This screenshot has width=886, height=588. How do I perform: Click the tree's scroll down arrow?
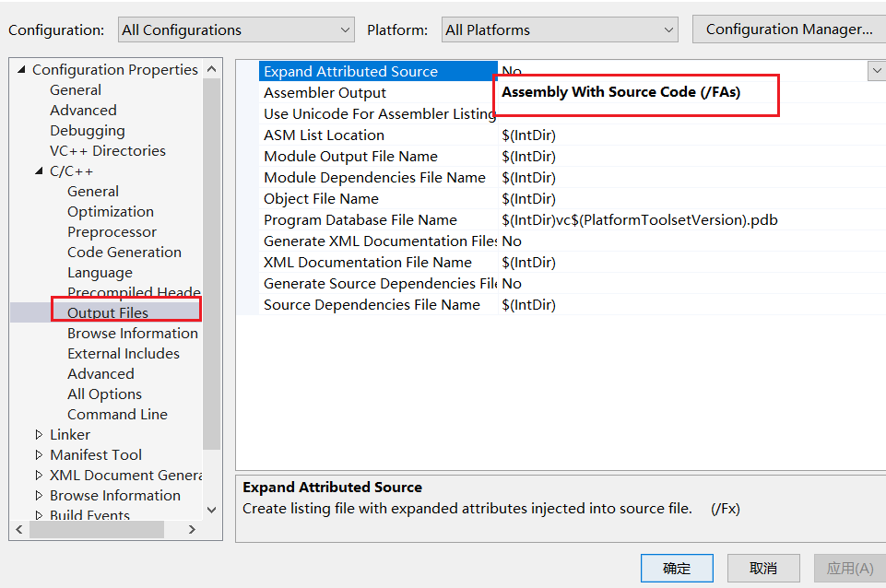[x=211, y=510]
